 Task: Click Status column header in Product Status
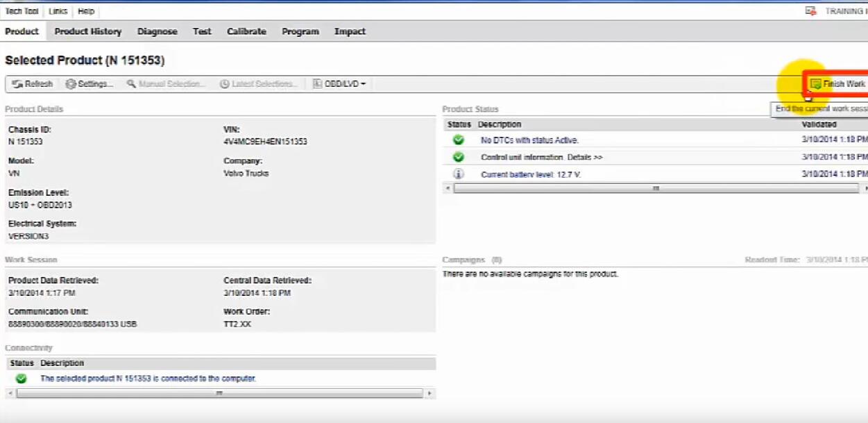459,125
